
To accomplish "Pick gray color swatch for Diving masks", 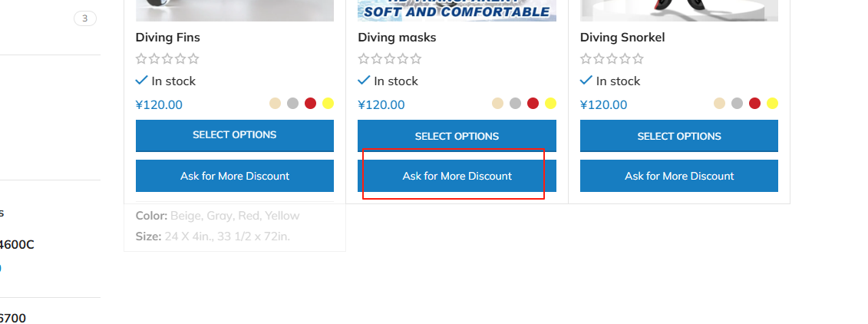I will tap(516, 104).
